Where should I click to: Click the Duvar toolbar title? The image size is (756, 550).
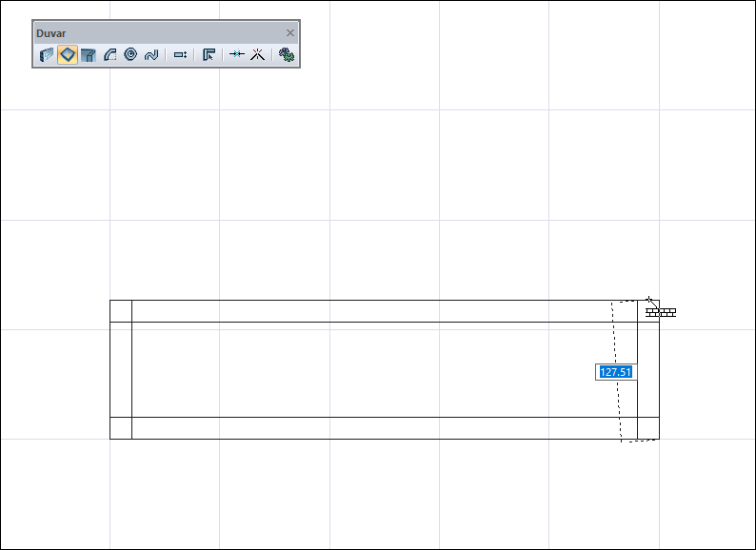click(x=51, y=33)
